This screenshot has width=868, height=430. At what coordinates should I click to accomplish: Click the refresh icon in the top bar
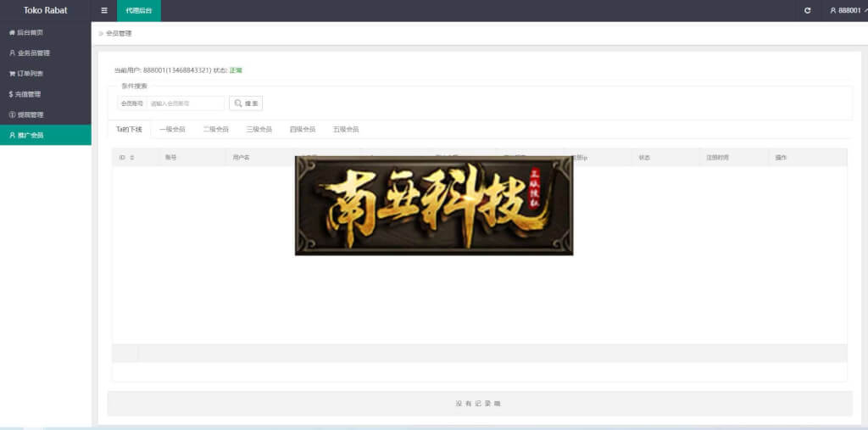[807, 10]
